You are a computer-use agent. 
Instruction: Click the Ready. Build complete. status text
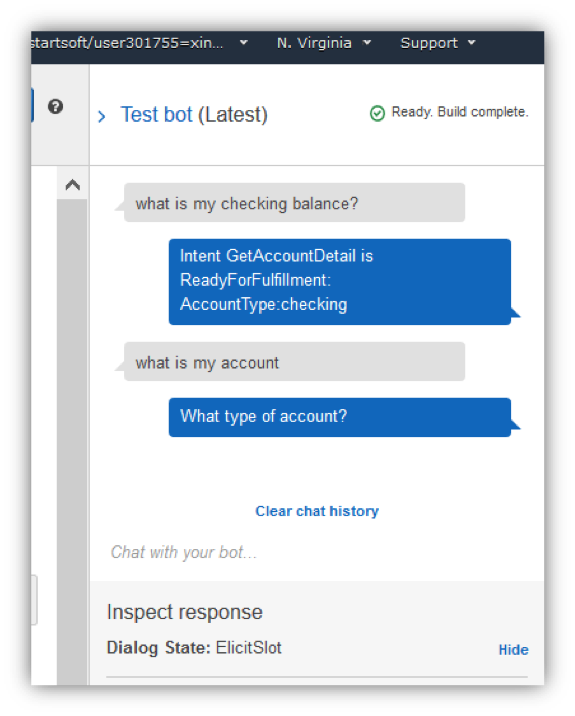460,112
